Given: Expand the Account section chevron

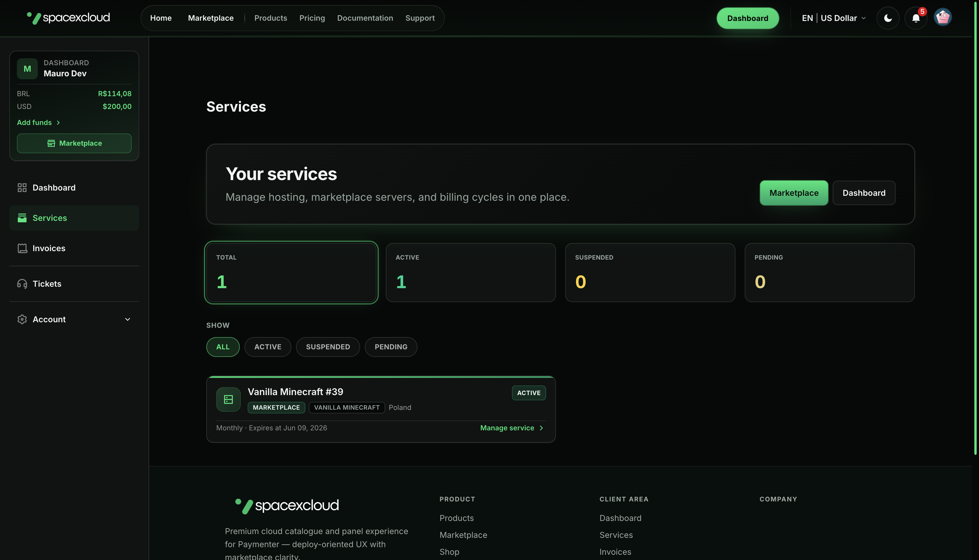Looking at the screenshot, I should point(128,319).
